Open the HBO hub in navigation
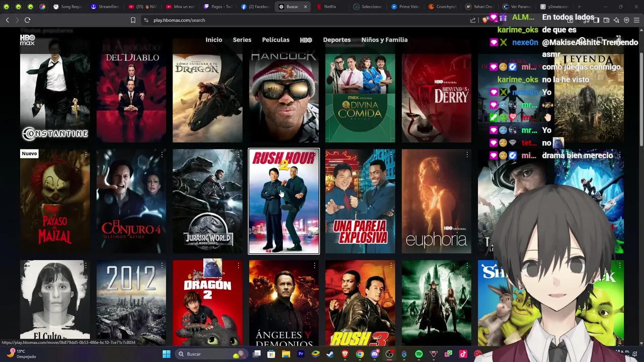The image size is (644, 362). click(x=306, y=40)
